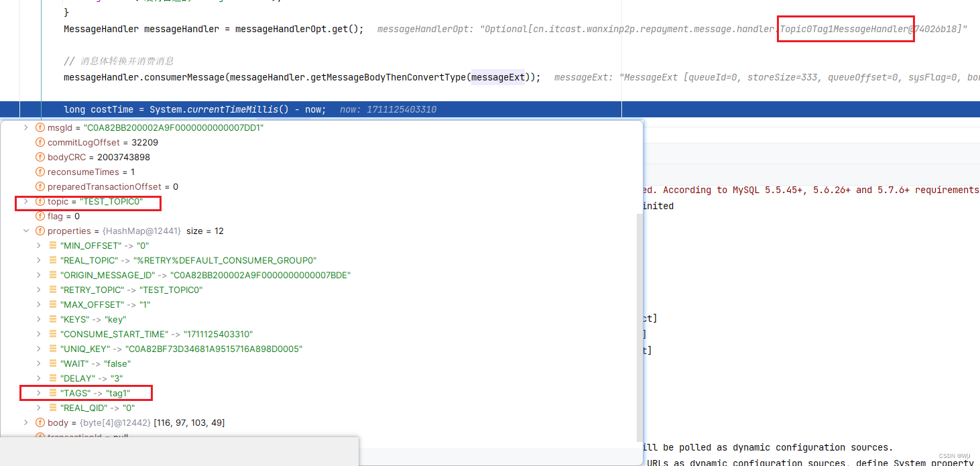The height and width of the screenshot is (466, 980).
Task: Select the topic value "TEST_TOPIC0"
Action: click(x=111, y=201)
